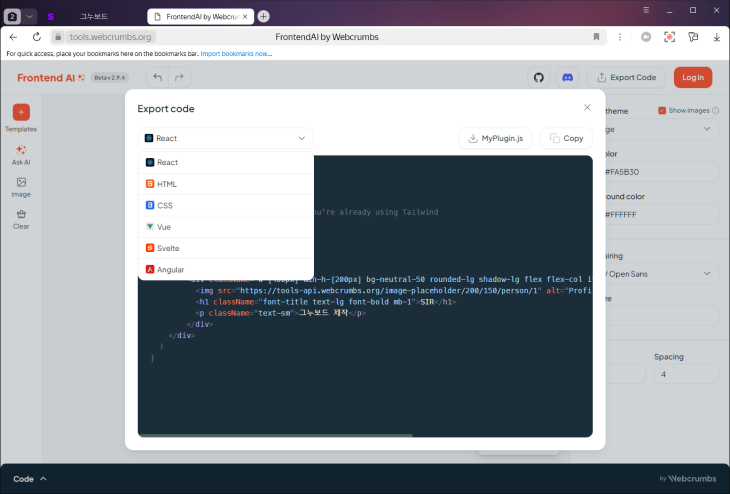Click the Export Code button in header
This screenshot has height=494, width=730.
click(627, 77)
